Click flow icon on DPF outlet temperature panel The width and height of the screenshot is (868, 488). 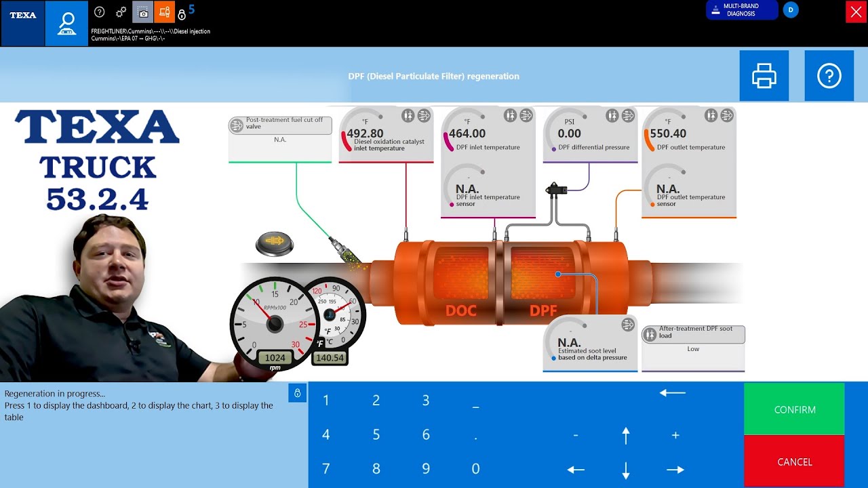coord(727,116)
